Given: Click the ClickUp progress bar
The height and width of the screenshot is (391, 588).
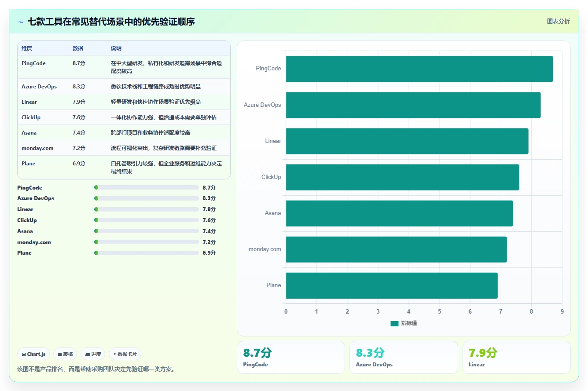Looking at the screenshot, I should (x=147, y=220).
